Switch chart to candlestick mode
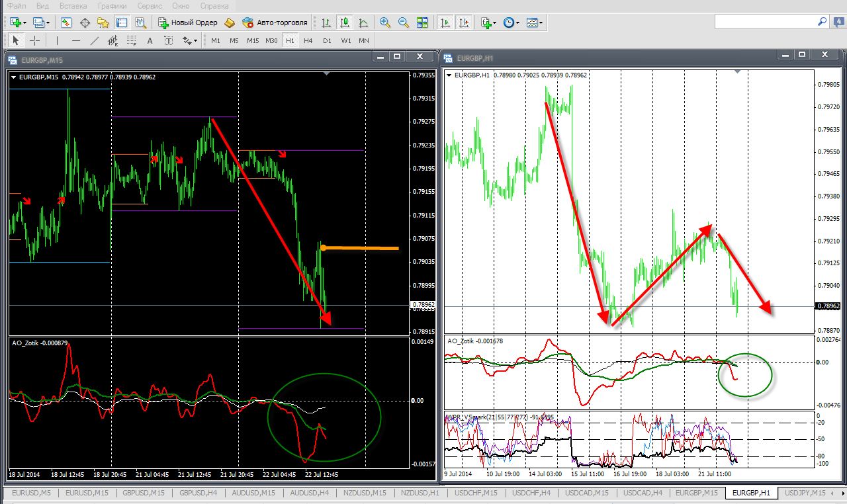Image resolution: width=847 pixels, height=504 pixels. click(344, 22)
